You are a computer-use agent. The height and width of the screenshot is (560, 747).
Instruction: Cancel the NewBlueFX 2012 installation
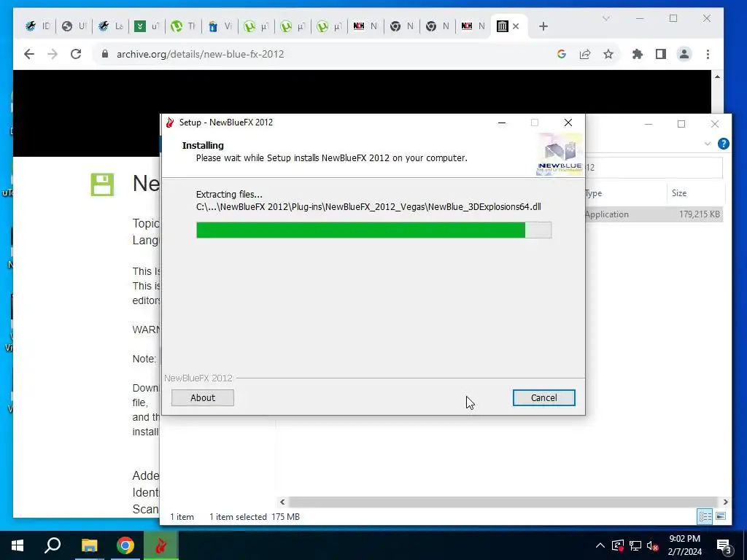[x=543, y=397]
